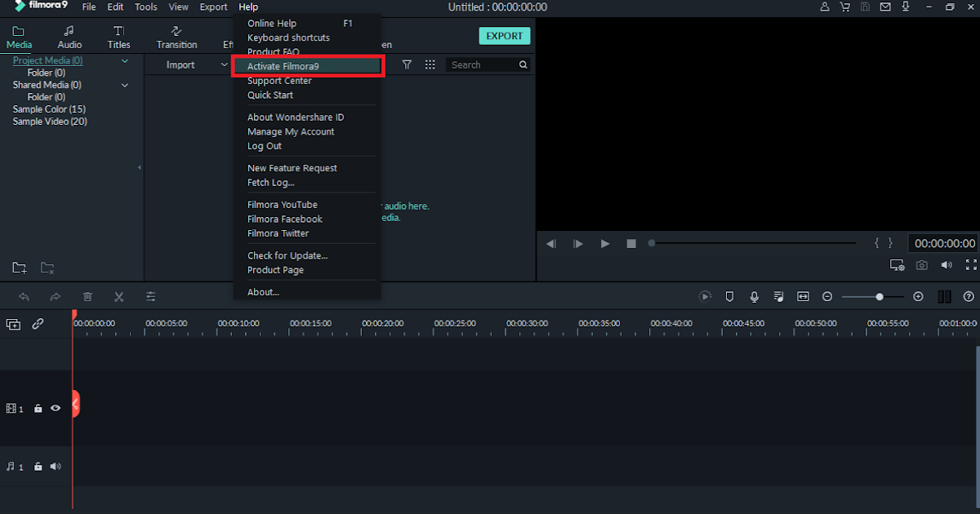
Task: Click the Delete trash can icon
Action: [x=87, y=297]
